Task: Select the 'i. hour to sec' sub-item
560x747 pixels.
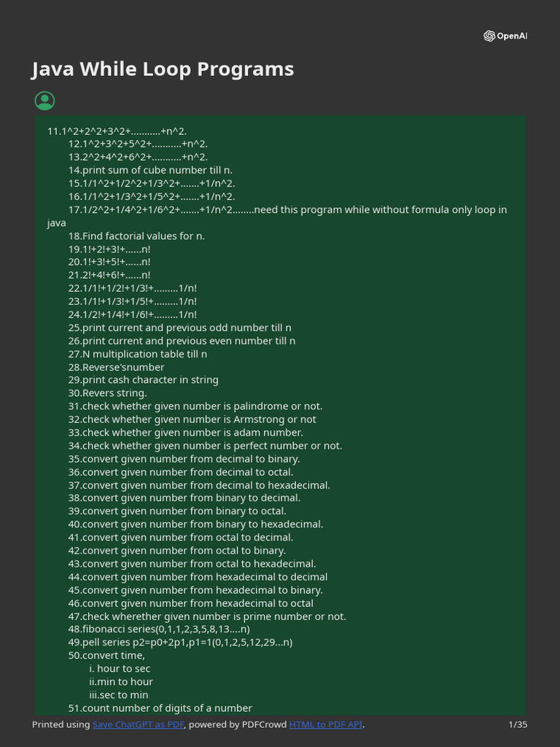Action: click(120, 669)
